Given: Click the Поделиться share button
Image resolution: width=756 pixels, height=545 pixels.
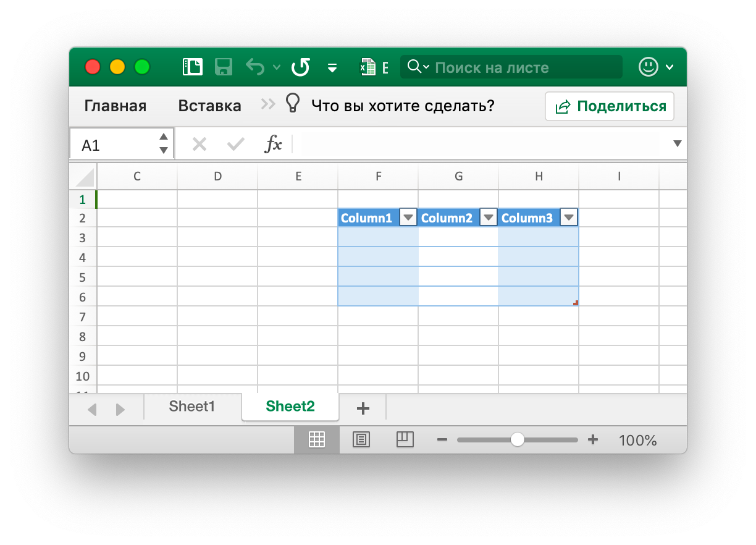Looking at the screenshot, I should [609, 106].
